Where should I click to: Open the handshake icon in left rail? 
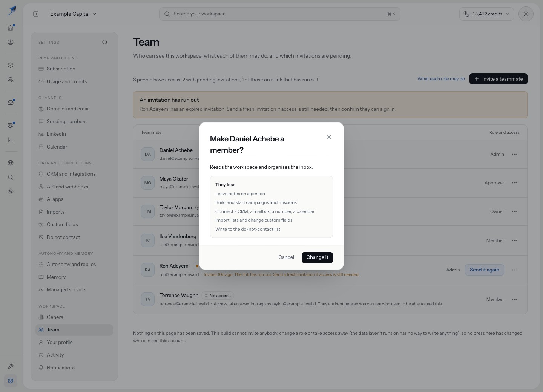(x=11, y=126)
